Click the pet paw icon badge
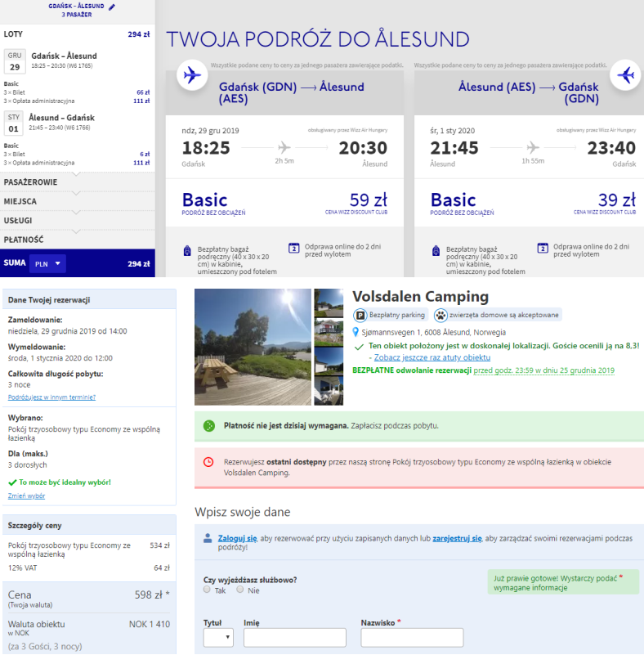The image size is (644, 655). click(x=441, y=315)
